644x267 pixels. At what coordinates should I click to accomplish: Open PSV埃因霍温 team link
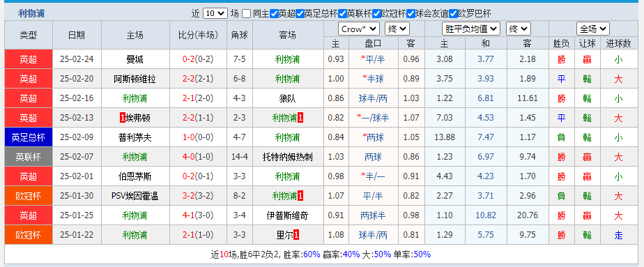point(135,197)
